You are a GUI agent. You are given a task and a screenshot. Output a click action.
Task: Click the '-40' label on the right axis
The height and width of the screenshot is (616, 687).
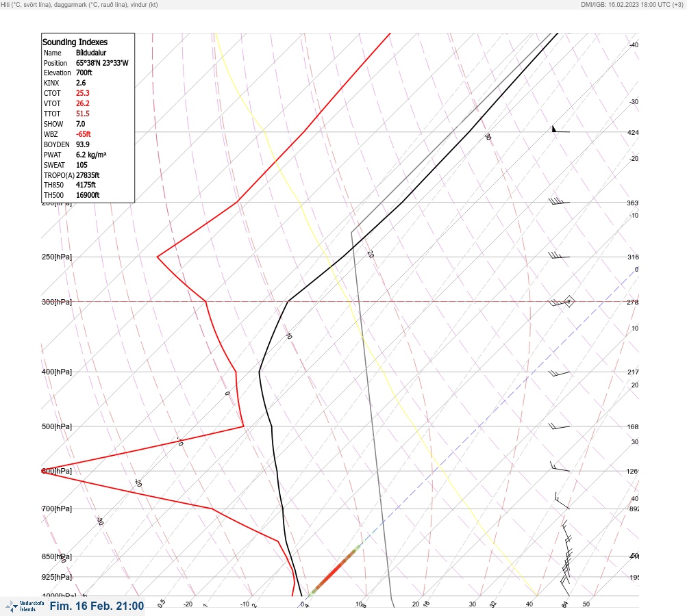[634, 44]
